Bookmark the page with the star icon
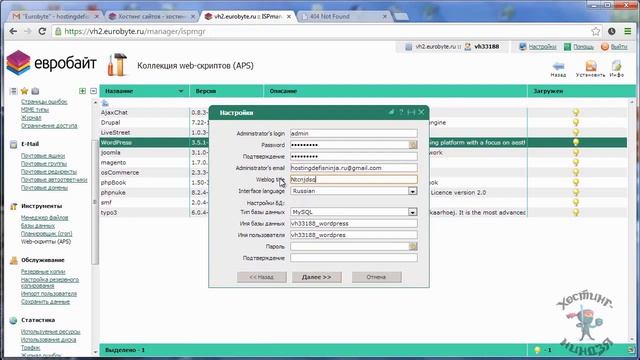 point(596,31)
